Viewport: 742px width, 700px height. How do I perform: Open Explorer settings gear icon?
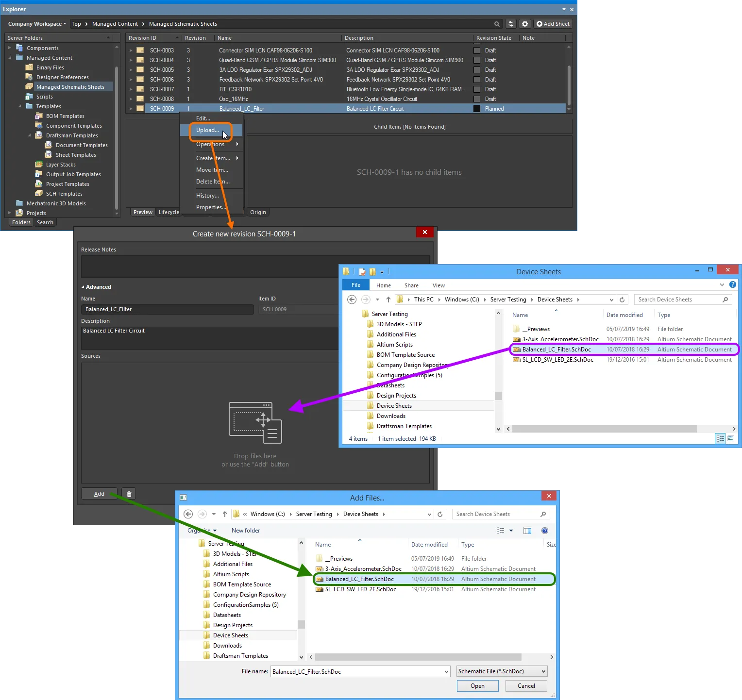click(x=525, y=24)
